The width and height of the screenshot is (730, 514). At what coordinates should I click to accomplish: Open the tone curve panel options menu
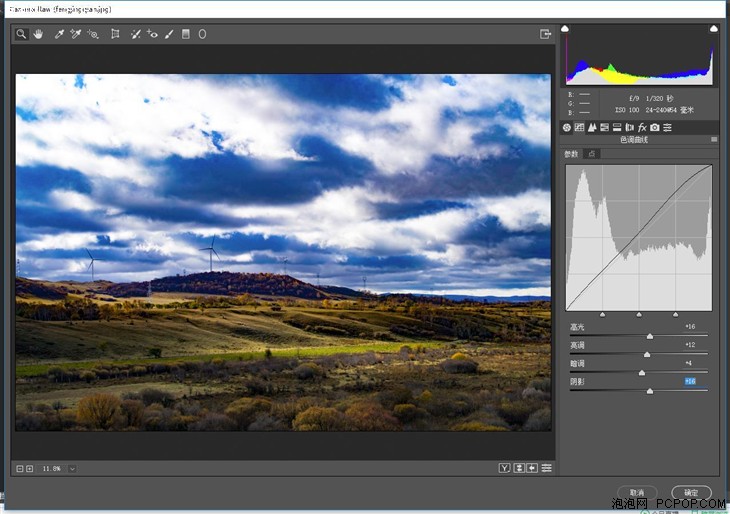point(714,139)
